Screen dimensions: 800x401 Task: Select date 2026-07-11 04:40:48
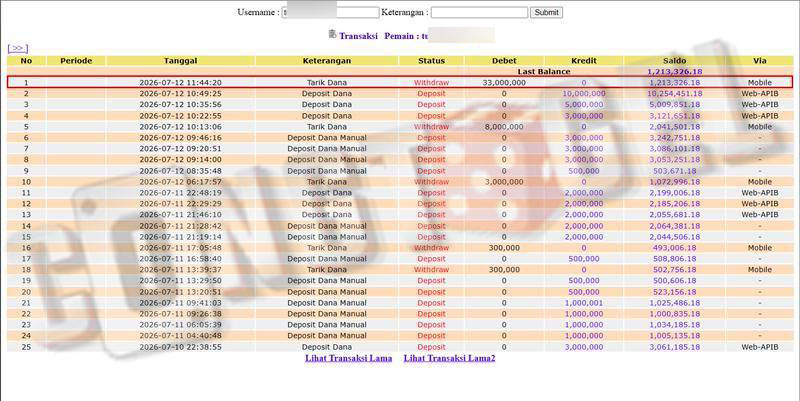(x=181, y=336)
